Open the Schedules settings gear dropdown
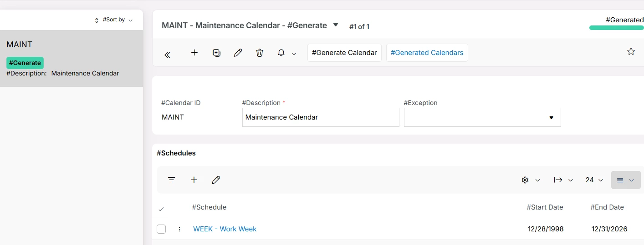 [x=531, y=180]
